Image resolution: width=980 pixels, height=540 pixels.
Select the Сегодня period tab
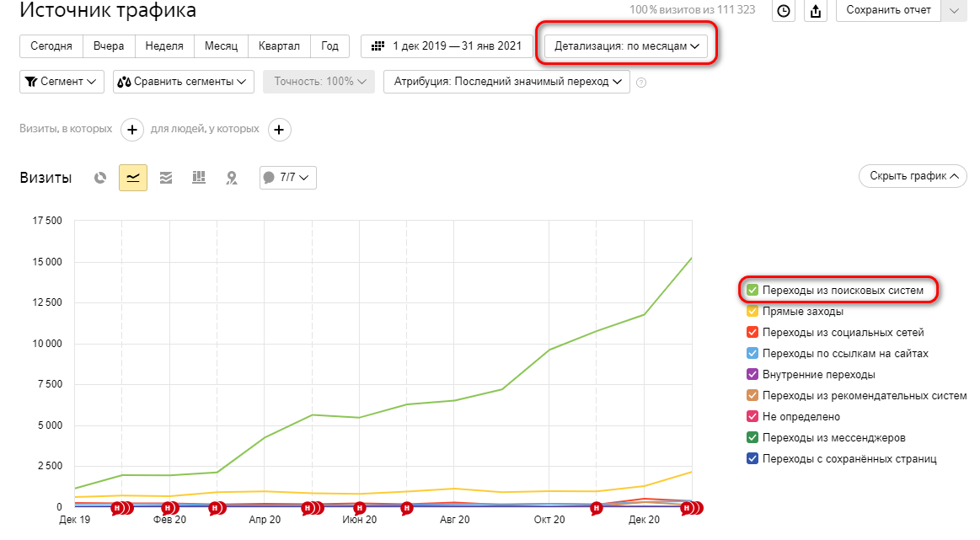[51, 46]
